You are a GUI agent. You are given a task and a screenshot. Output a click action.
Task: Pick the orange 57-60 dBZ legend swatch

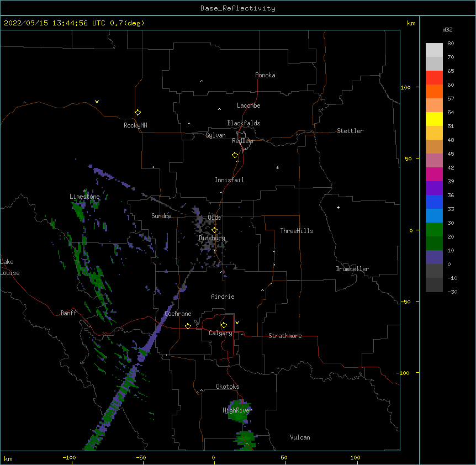coord(434,91)
